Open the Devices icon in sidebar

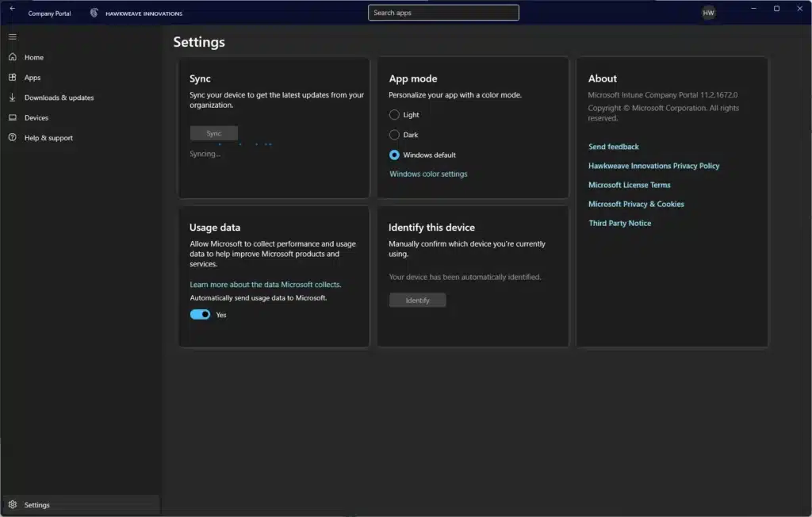pos(12,117)
